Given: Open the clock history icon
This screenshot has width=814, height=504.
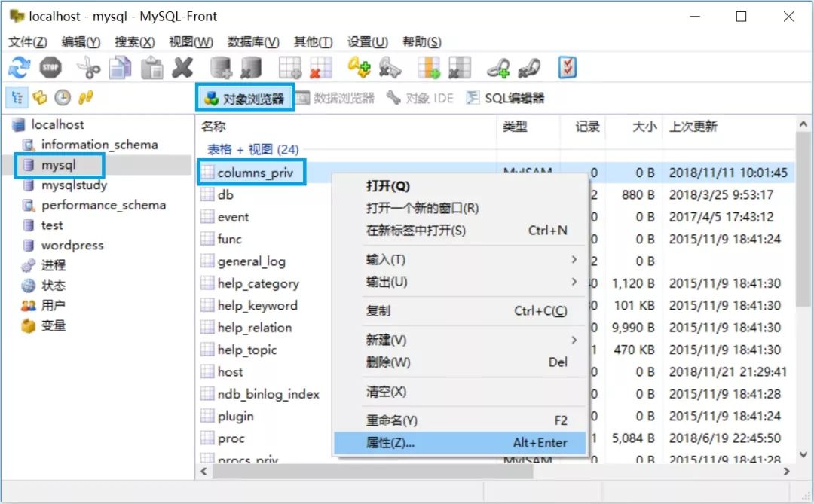Looking at the screenshot, I should point(63,98).
